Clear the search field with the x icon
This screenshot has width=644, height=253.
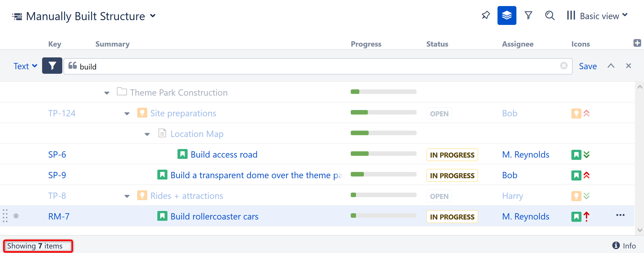coord(564,66)
